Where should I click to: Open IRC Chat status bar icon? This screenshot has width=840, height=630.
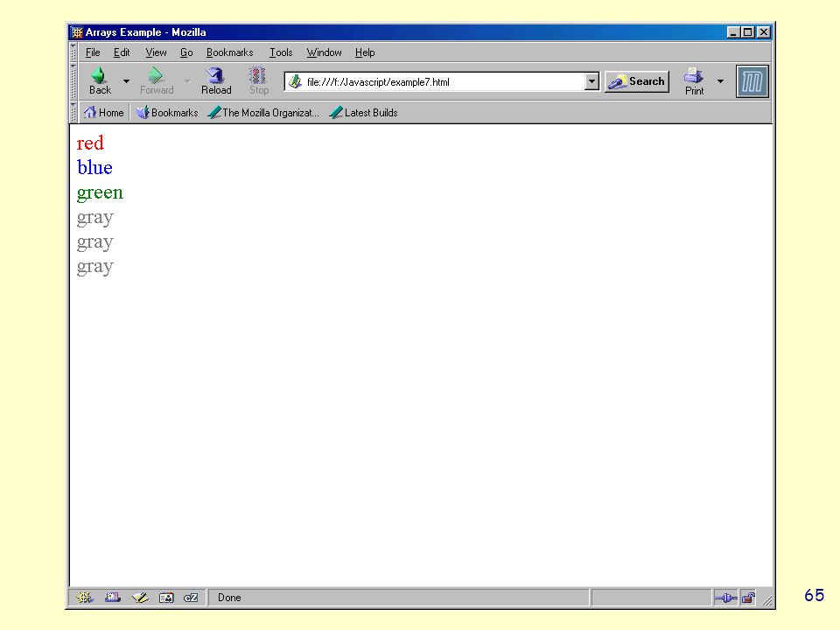pyautogui.click(x=191, y=598)
